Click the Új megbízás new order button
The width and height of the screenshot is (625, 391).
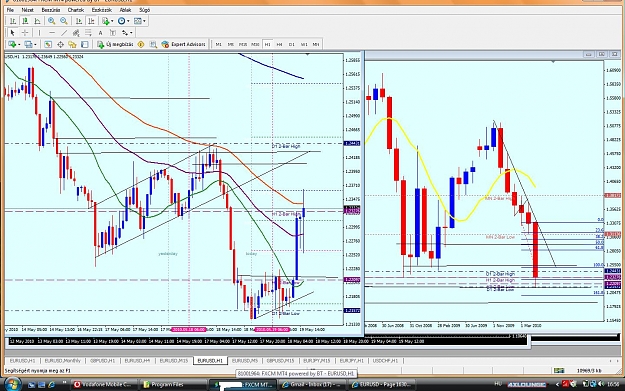tap(115, 44)
